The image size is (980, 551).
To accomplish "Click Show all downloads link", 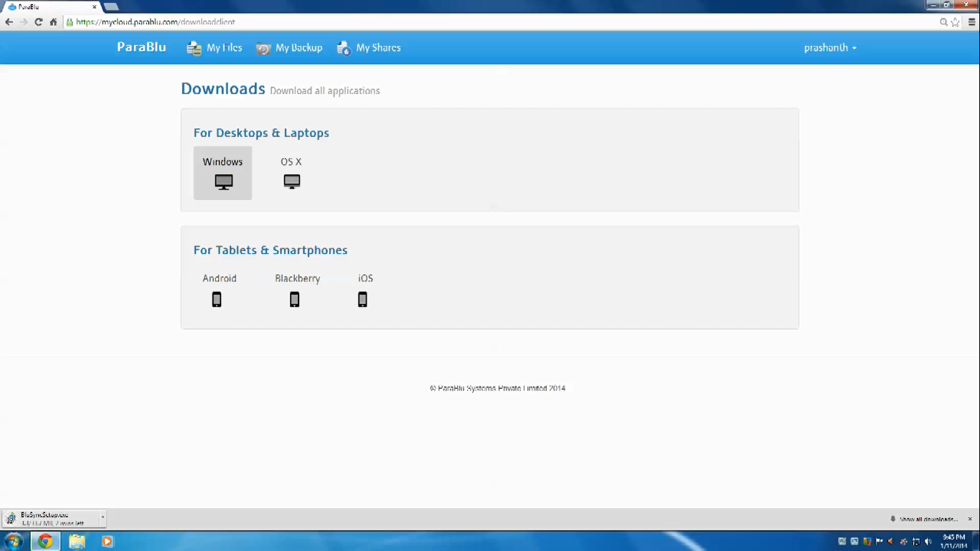I will point(924,519).
